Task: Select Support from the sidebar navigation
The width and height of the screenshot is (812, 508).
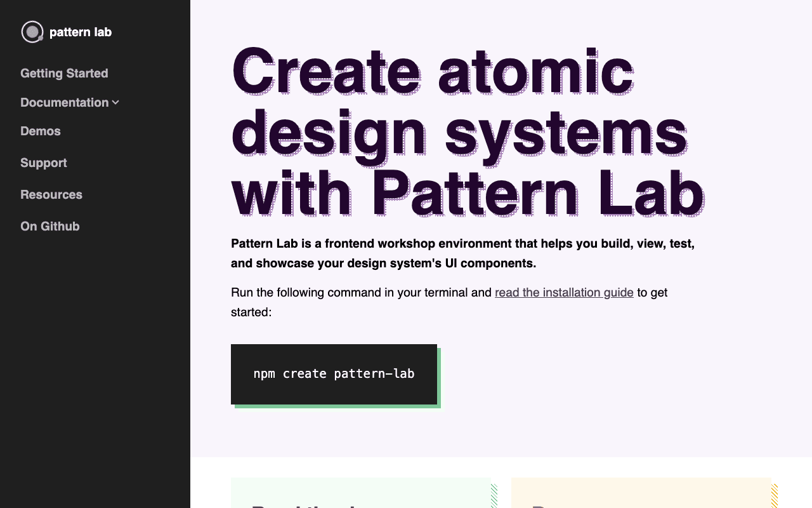Action: coord(43,163)
